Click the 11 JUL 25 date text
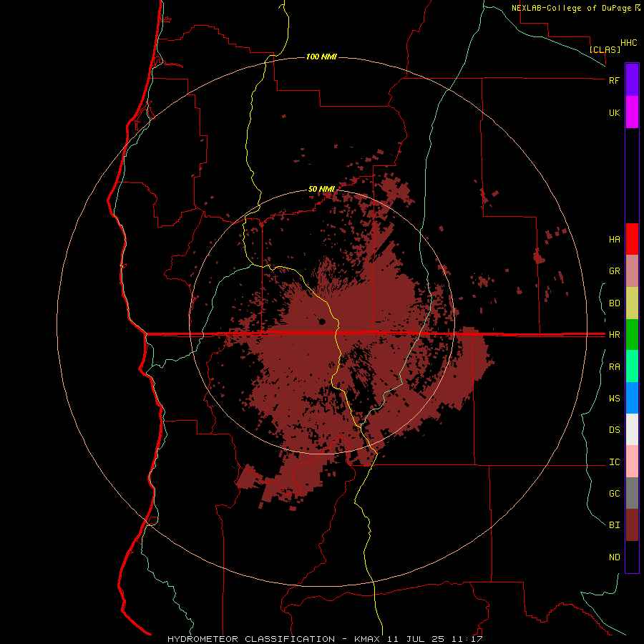This screenshot has width=644, height=644. pyautogui.click(x=417, y=639)
